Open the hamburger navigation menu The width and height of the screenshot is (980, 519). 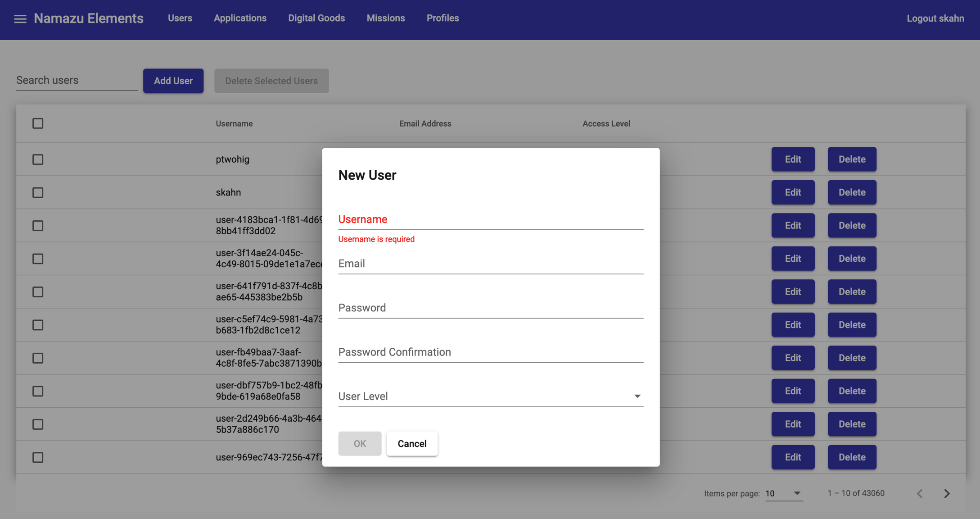pyautogui.click(x=20, y=18)
